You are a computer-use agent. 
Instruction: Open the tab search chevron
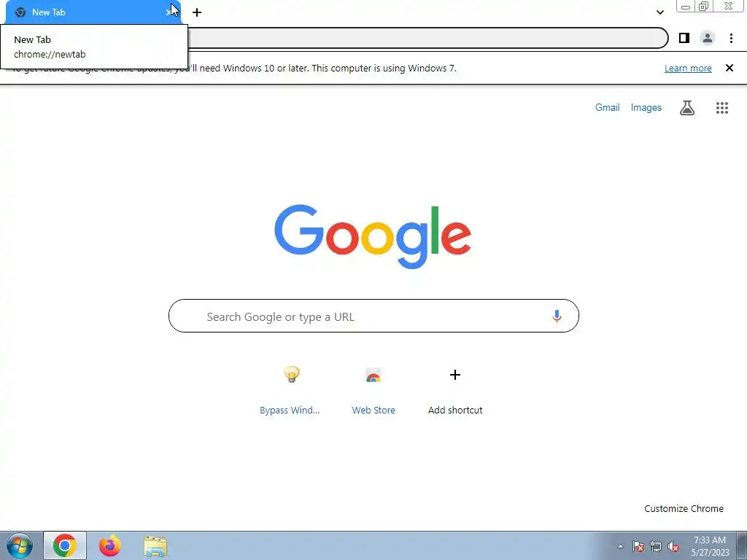click(x=659, y=12)
